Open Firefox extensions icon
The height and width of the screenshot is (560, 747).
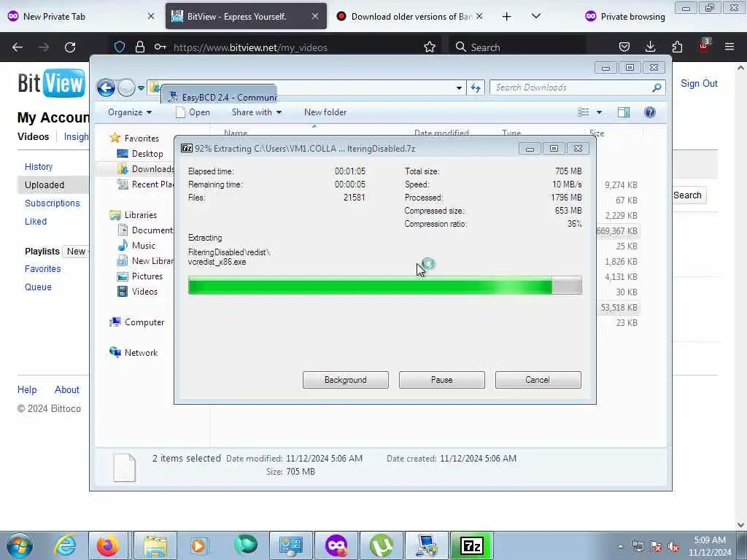(677, 47)
